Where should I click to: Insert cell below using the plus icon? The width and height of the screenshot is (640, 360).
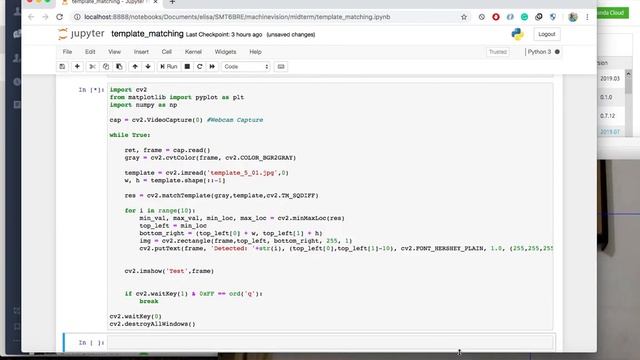coord(77,67)
